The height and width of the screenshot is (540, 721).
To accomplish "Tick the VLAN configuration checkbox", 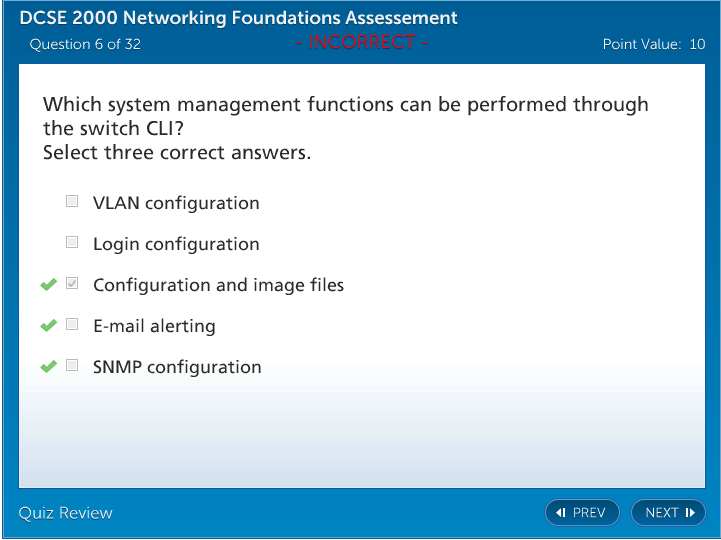I will (72, 201).
